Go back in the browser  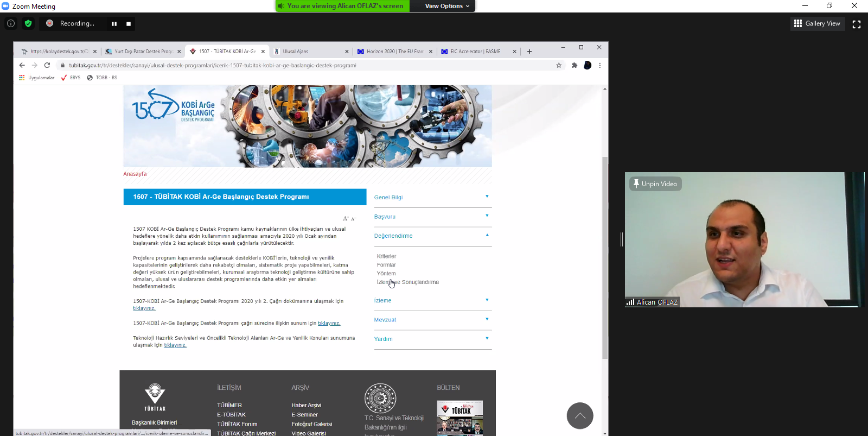click(x=22, y=65)
